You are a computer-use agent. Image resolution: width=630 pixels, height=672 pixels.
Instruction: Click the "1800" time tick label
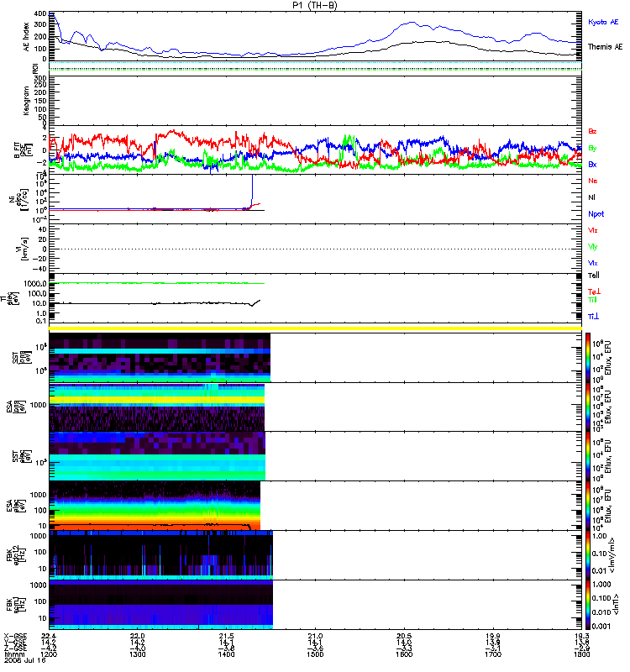coord(581,654)
